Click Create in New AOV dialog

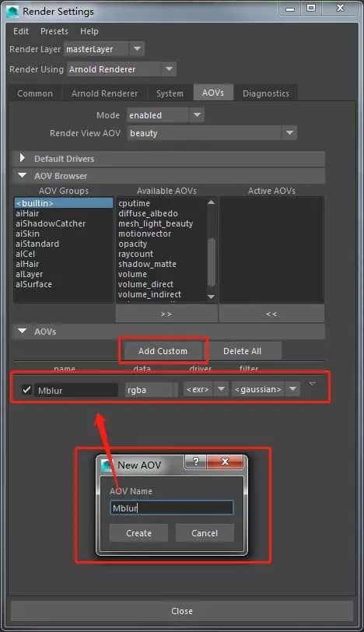pyautogui.click(x=138, y=533)
